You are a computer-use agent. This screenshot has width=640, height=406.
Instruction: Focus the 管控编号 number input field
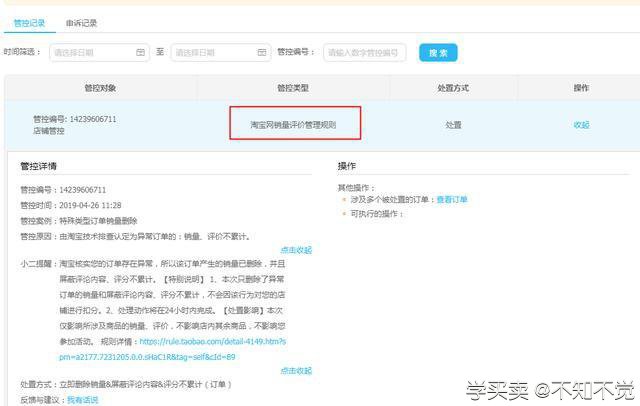pos(364,53)
